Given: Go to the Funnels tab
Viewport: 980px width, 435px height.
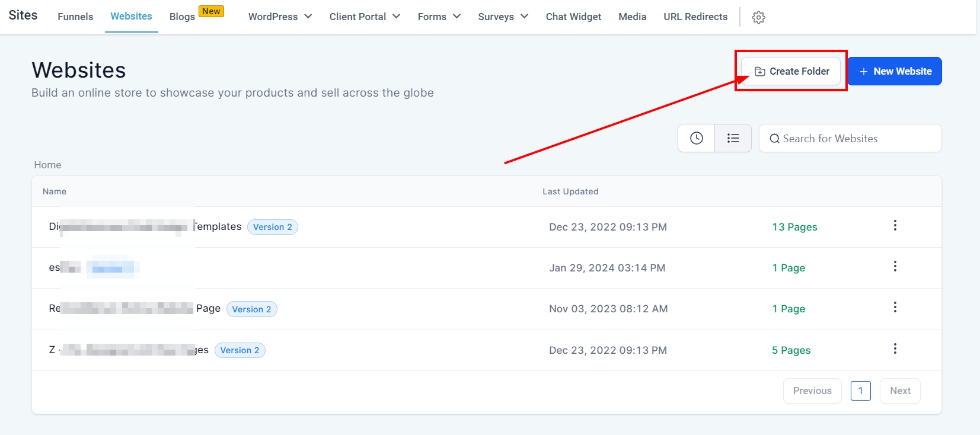Looking at the screenshot, I should 75,17.
